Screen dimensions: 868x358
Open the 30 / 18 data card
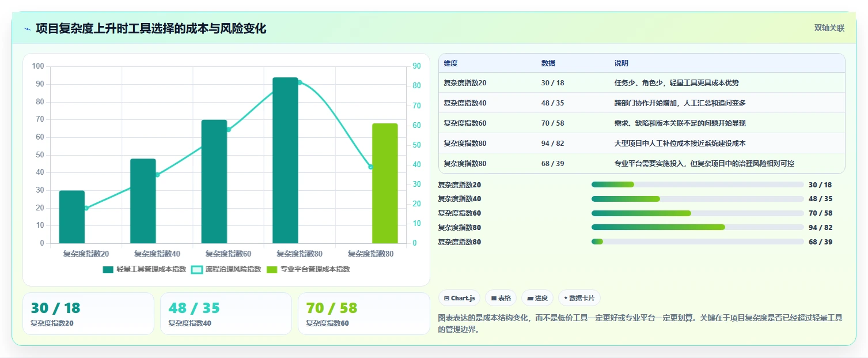coord(88,314)
